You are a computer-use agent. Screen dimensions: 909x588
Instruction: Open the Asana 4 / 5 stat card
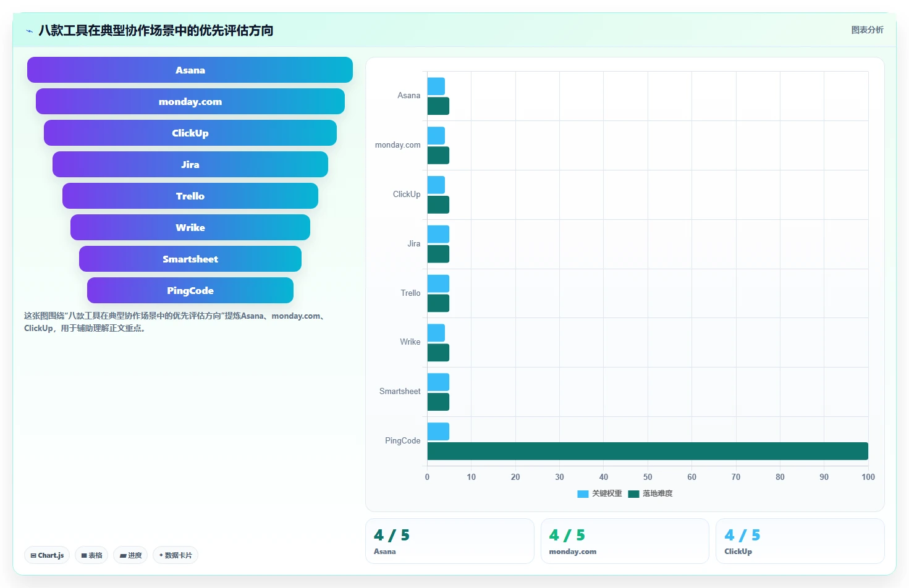449,541
